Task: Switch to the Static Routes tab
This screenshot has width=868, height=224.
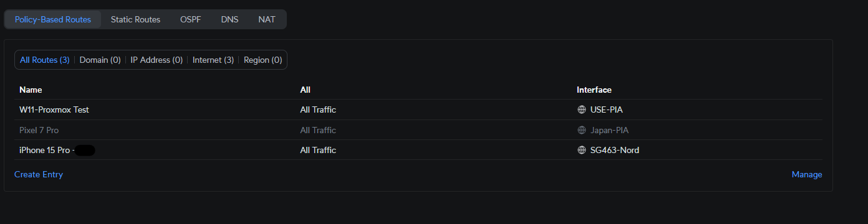Action: [x=135, y=19]
